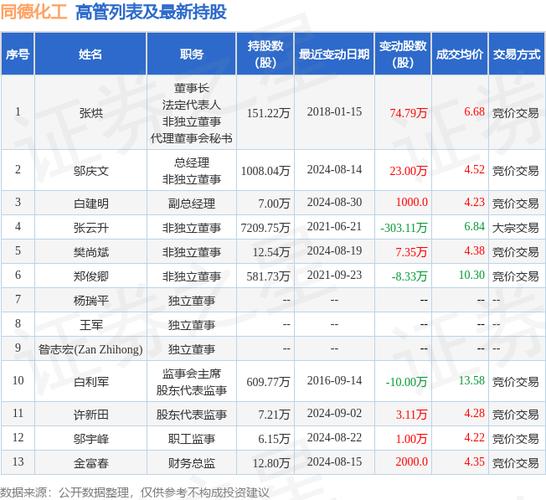
Task: Click the holding value 7209.75万
Action: tap(265, 228)
